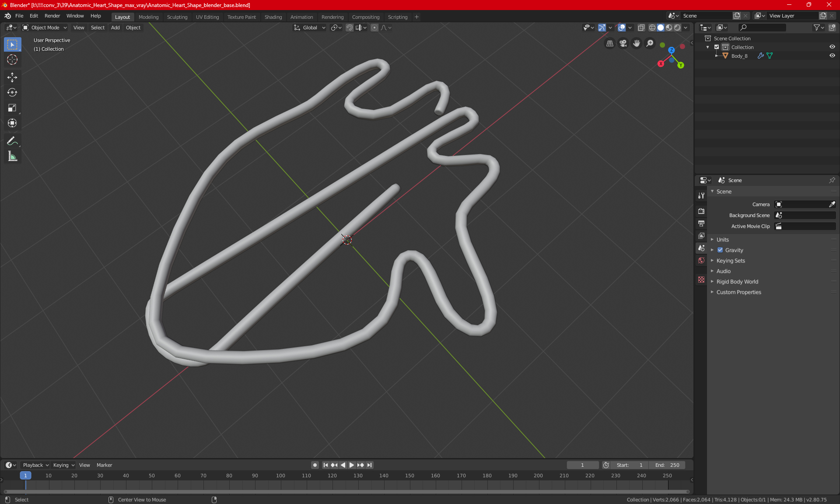
Task: Toggle proportional editing
Action: click(x=374, y=28)
